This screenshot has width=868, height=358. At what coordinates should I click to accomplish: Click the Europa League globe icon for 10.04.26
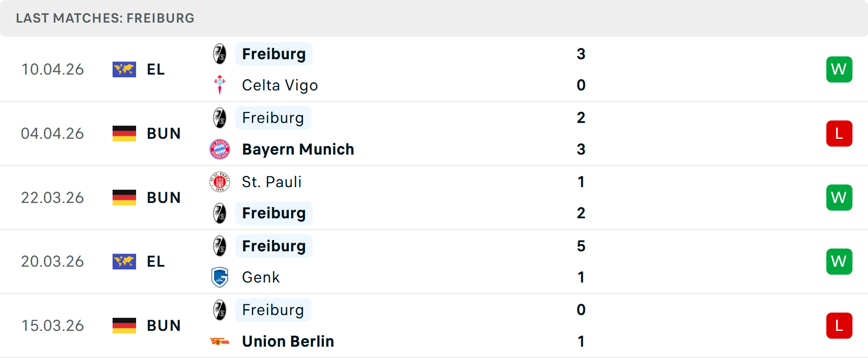[124, 69]
